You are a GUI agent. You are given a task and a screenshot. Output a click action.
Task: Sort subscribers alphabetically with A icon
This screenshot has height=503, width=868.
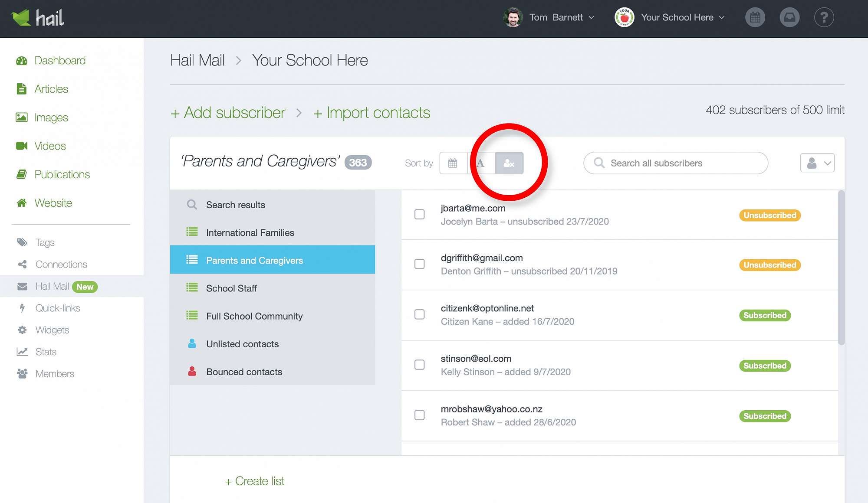pyautogui.click(x=481, y=163)
